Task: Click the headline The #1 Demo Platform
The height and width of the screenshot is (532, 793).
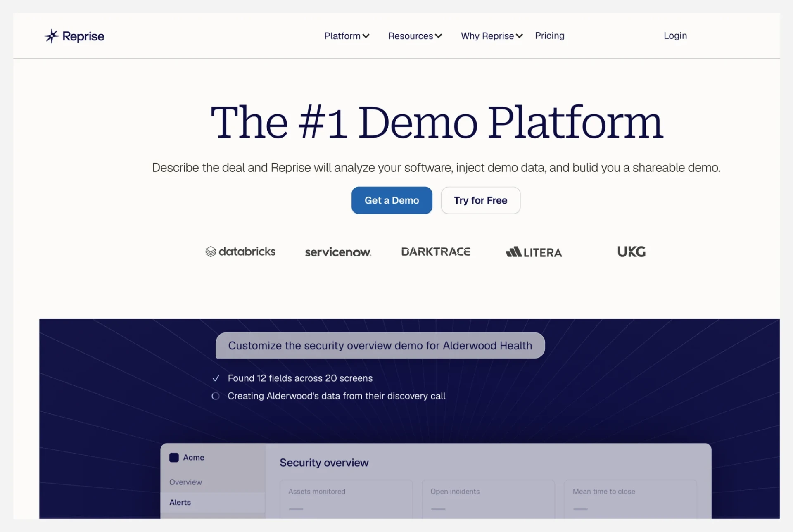Action: pos(437,122)
